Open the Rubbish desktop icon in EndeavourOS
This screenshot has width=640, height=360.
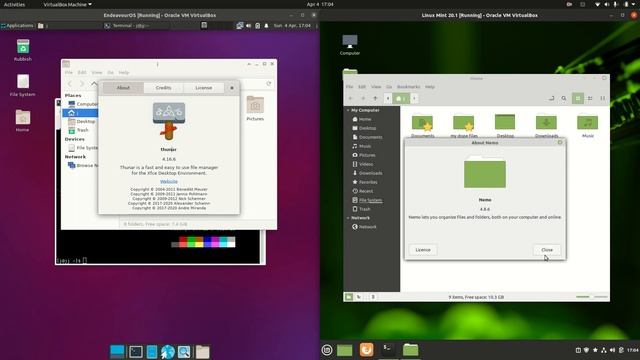point(23,50)
